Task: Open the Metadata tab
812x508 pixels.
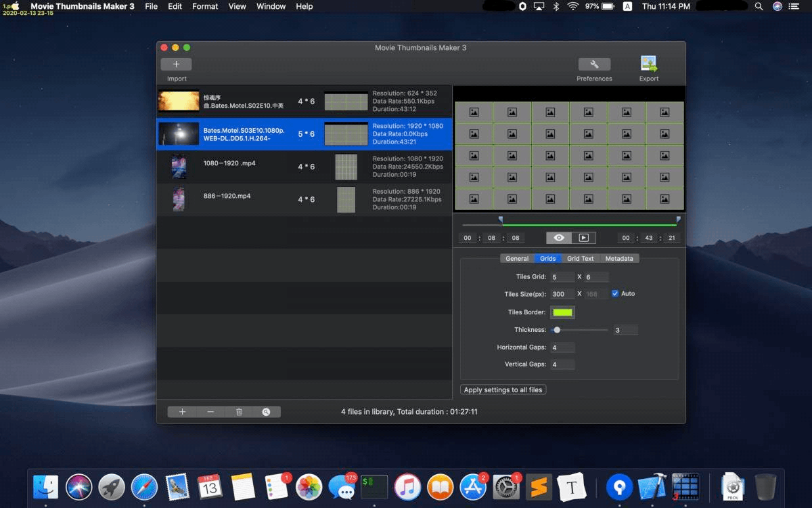Action: (619, 259)
